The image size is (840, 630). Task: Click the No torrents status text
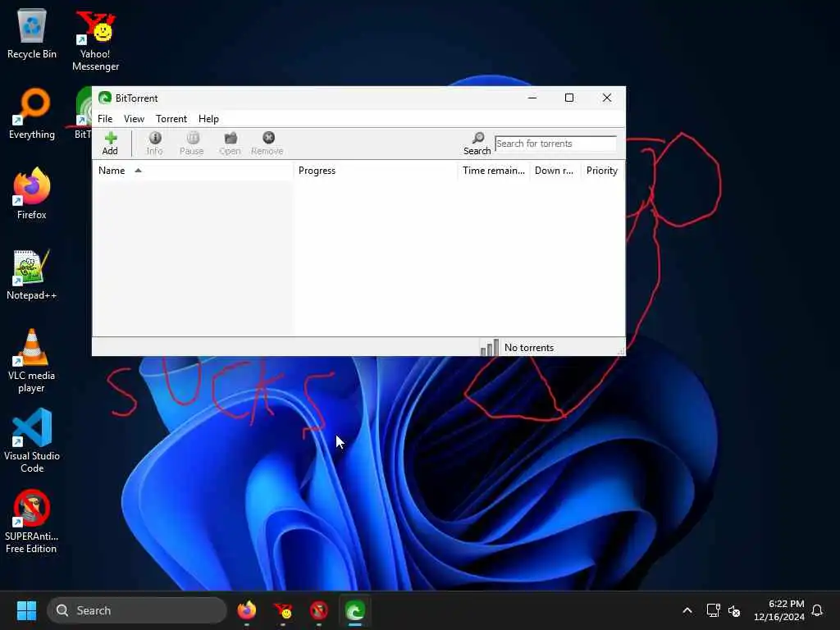[529, 348]
